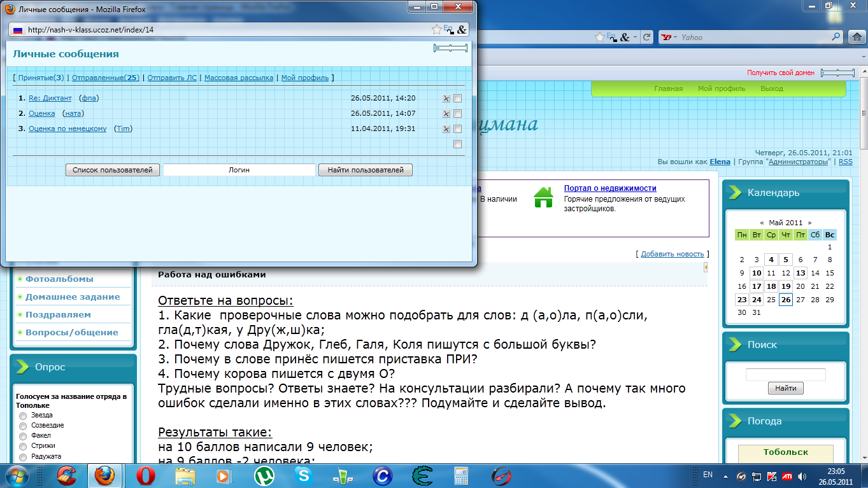Tick the checkbox for 'Re: Диктант' message

457,99
